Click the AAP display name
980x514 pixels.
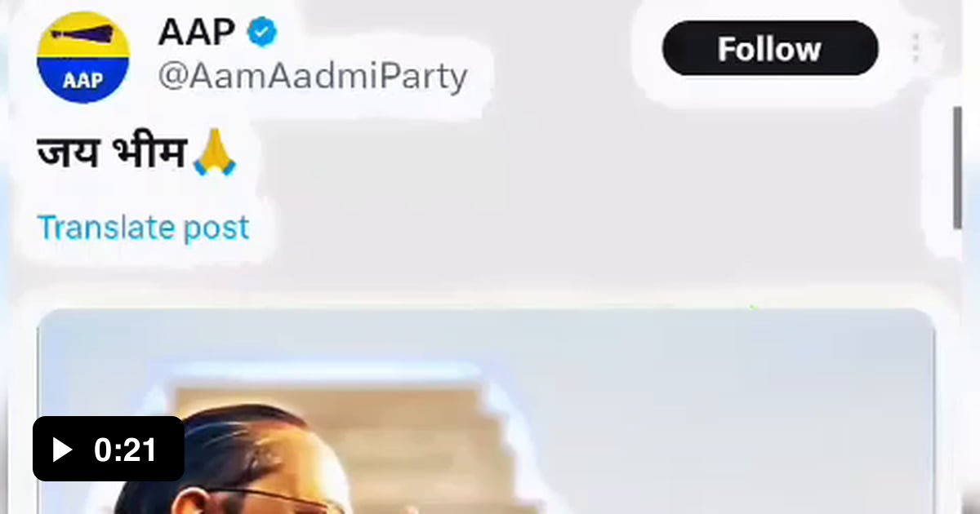(x=196, y=33)
